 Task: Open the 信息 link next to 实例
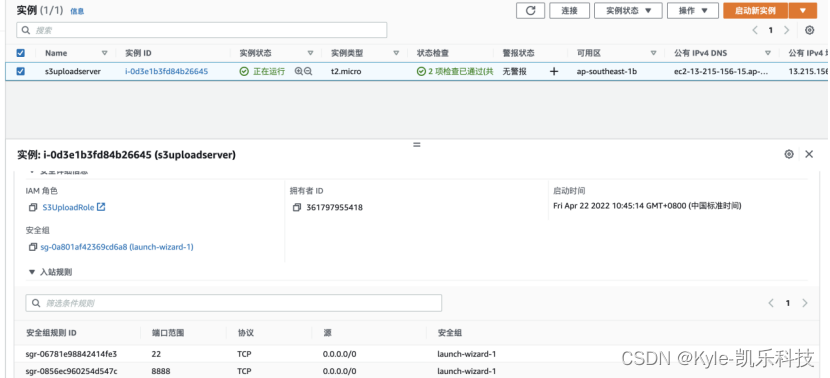click(x=77, y=11)
